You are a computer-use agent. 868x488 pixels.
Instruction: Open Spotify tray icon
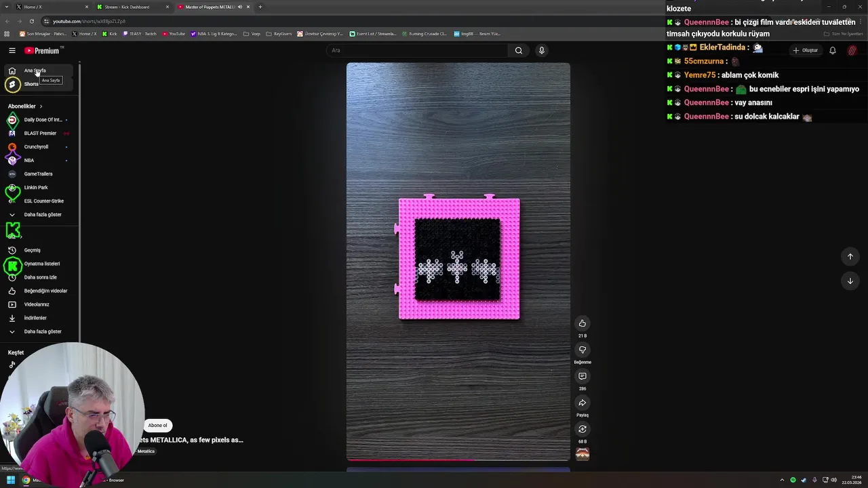tap(793, 480)
